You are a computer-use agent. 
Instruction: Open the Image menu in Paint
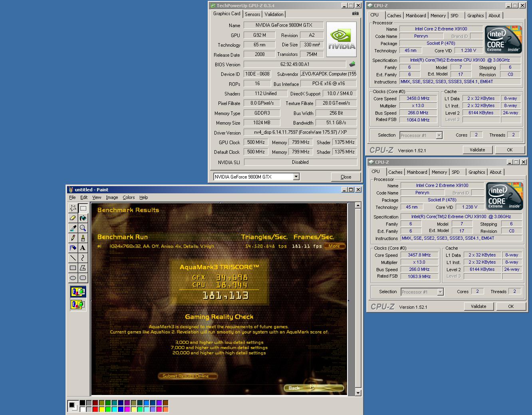click(112, 197)
